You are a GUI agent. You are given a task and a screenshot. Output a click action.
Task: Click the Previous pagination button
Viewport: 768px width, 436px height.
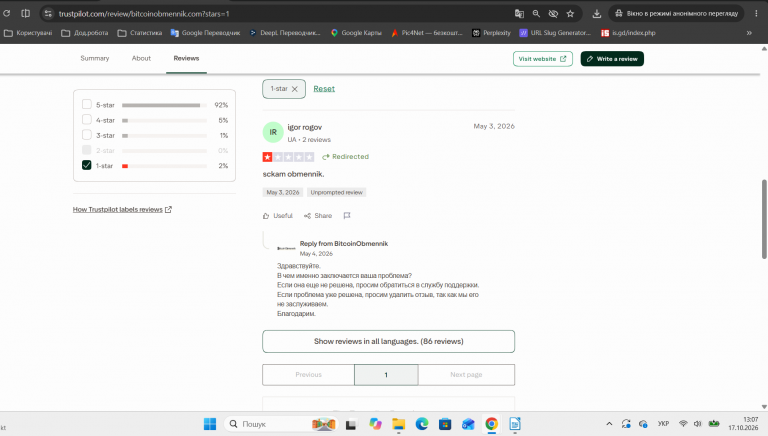click(x=309, y=375)
